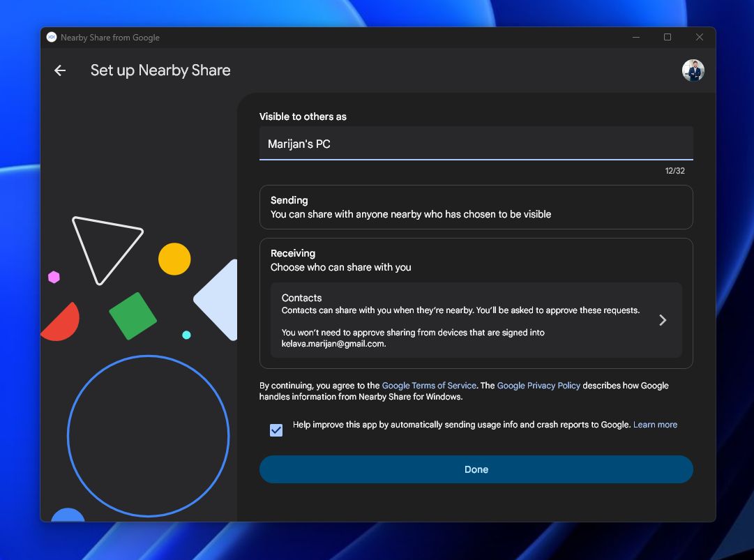The image size is (754, 560).
Task: Click the Visible to others as label
Action: (x=303, y=116)
